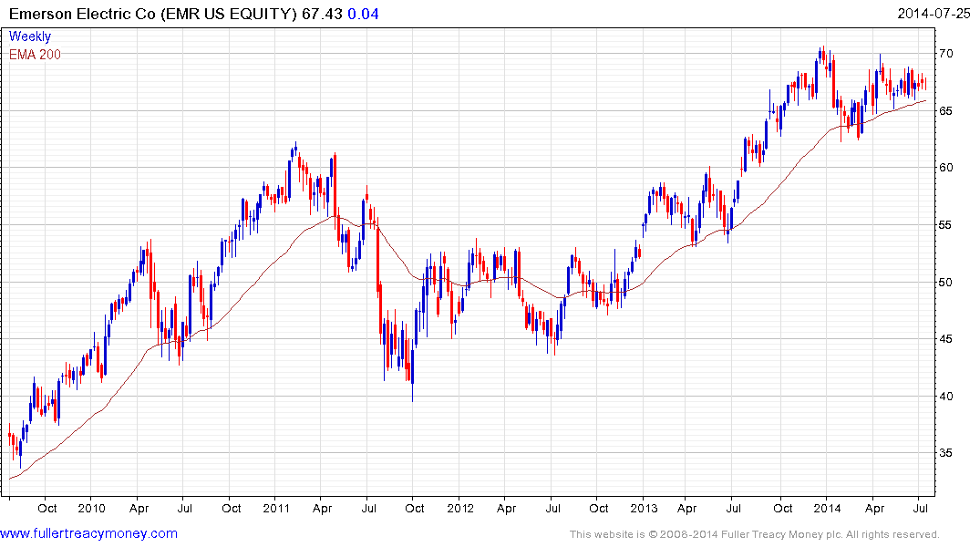The image size is (980, 547).
Task: Click the 2013 year axis label
Action: coord(644,508)
